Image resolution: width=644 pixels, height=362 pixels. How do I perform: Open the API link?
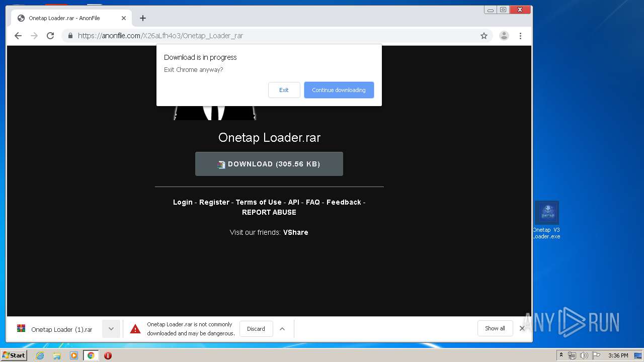tap(294, 202)
